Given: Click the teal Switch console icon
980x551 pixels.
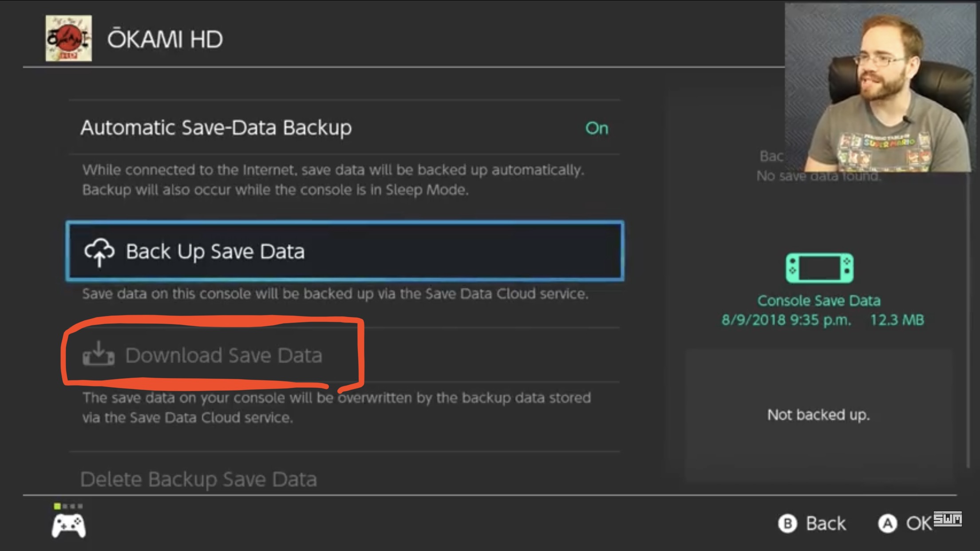Looking at the screenshot, I should tap(819, 268).
